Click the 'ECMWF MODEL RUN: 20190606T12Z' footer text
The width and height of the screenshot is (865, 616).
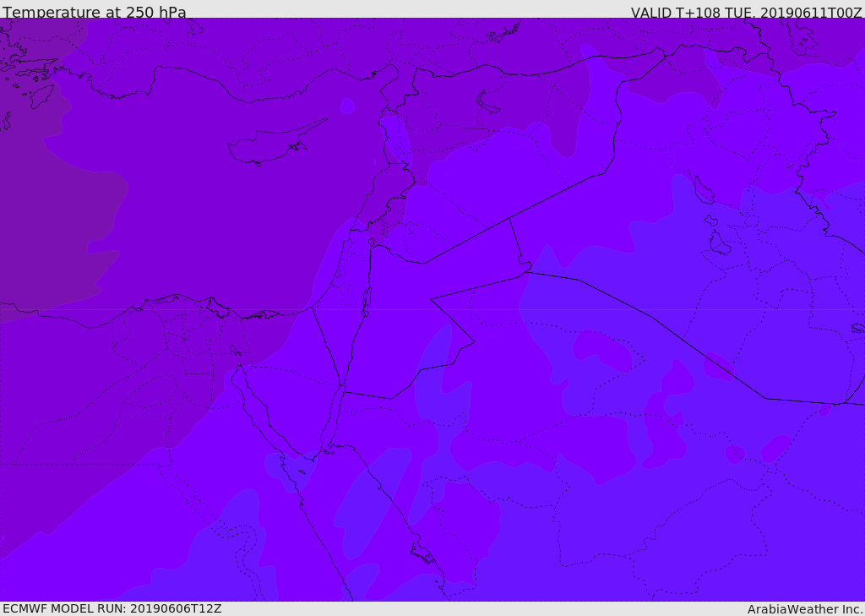112,608
